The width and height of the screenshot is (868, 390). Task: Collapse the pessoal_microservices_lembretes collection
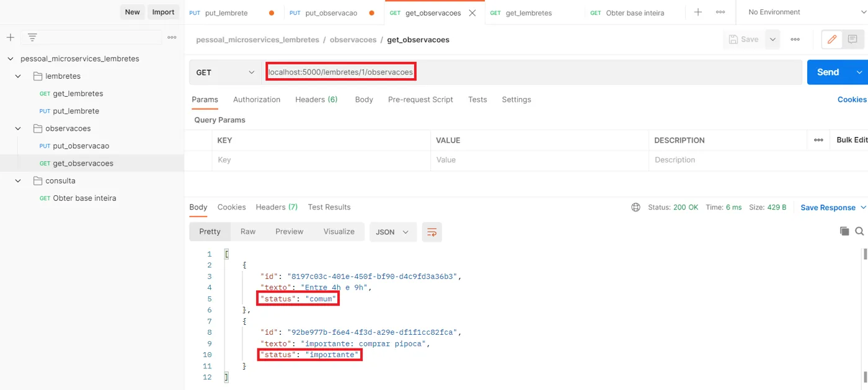[x=10, y=59]
